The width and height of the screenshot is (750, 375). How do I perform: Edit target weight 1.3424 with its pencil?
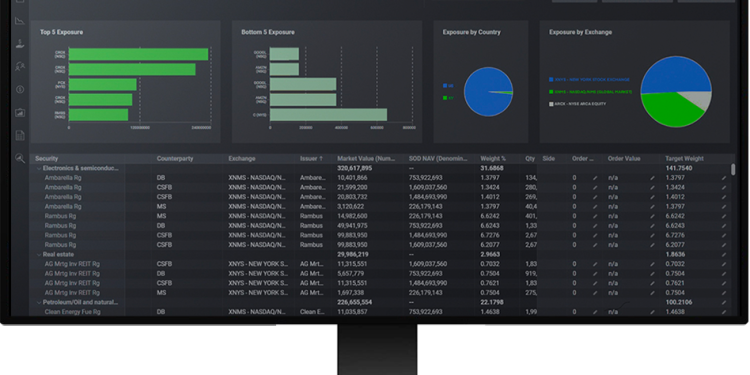pos(724,188)
